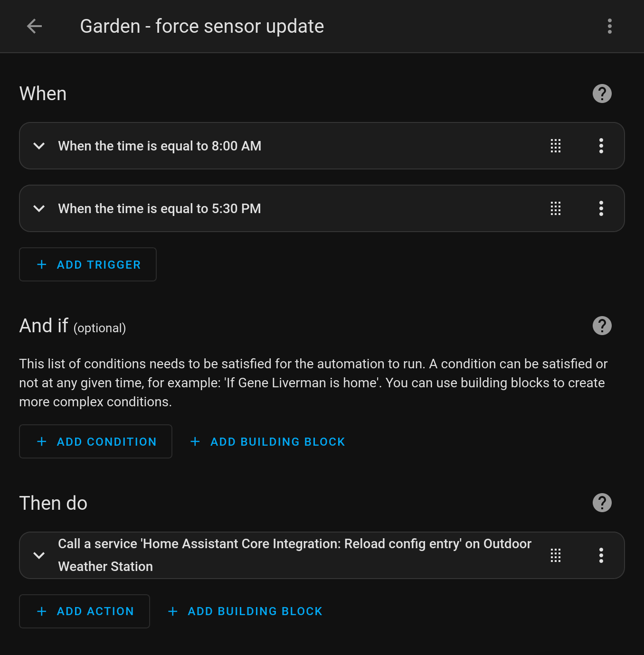Screen dimensions: 644x655
Task: Click the Add Trigger button
Action: [x=88, y=264]
